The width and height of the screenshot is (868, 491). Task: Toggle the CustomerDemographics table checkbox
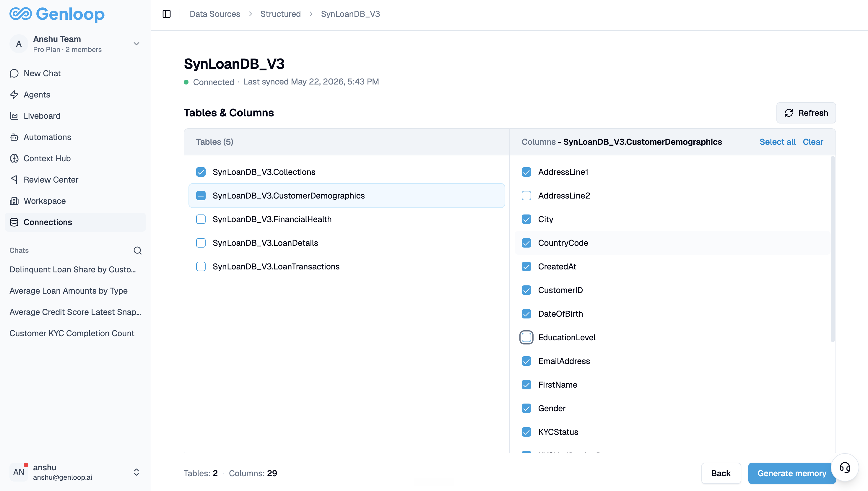(x=201, y=196)
